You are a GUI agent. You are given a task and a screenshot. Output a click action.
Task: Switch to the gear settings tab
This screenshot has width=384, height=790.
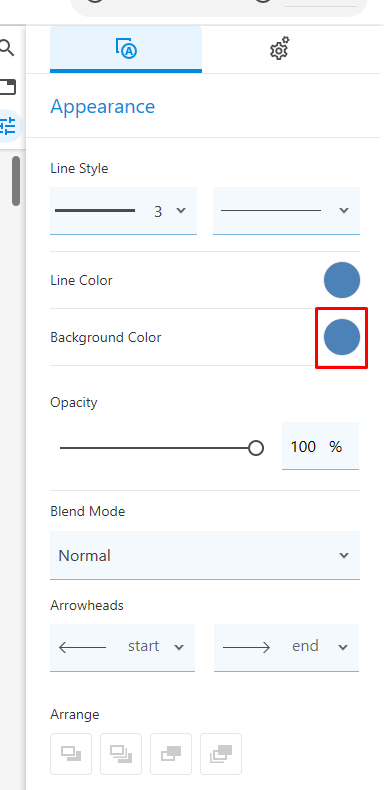coord(280,49)
